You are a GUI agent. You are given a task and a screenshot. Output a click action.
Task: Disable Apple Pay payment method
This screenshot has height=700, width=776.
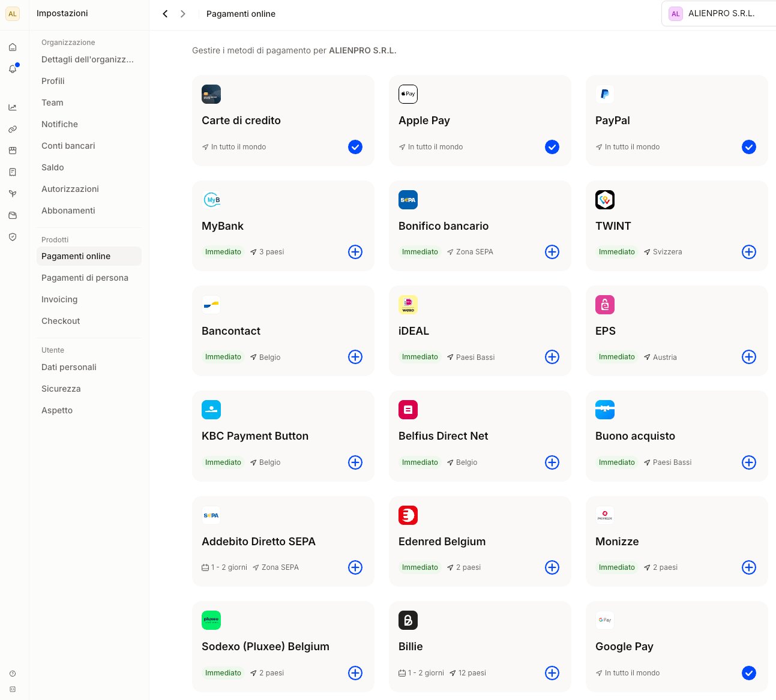(552, 147)
